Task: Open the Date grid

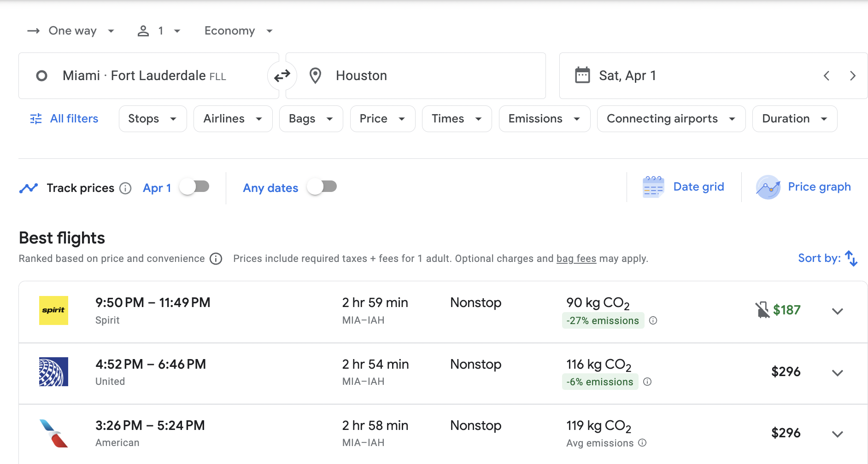Action: pyautogui.click(x=684, y=187)
